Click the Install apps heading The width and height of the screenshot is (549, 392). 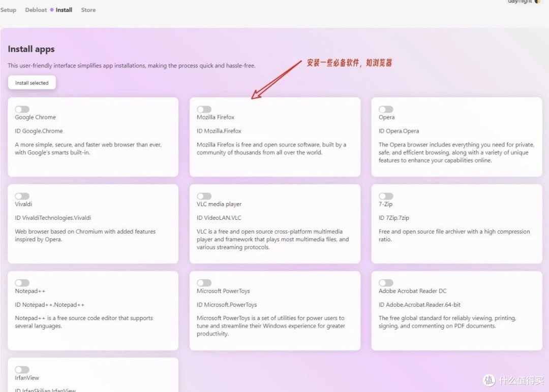point(31,49)
